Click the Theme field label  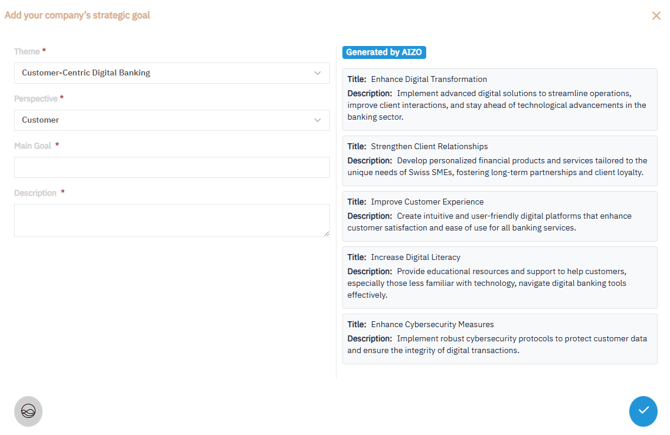tap(27, 51)
